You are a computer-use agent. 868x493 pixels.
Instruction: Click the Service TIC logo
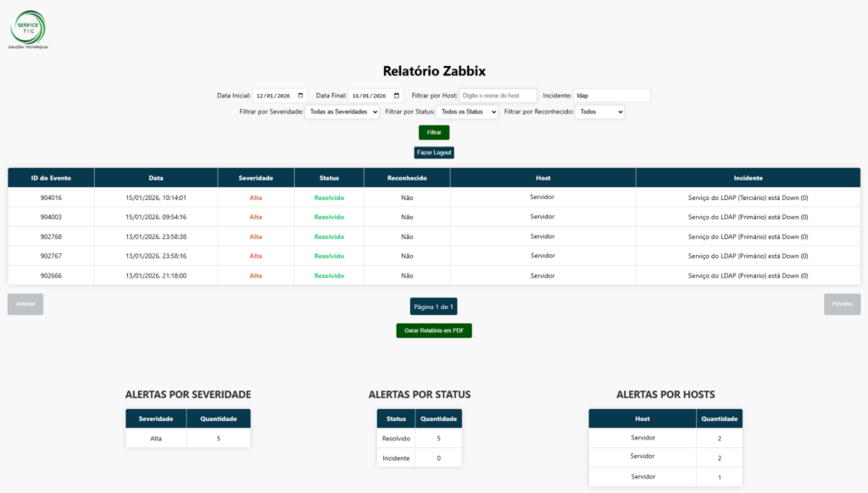tap(29, 30)
